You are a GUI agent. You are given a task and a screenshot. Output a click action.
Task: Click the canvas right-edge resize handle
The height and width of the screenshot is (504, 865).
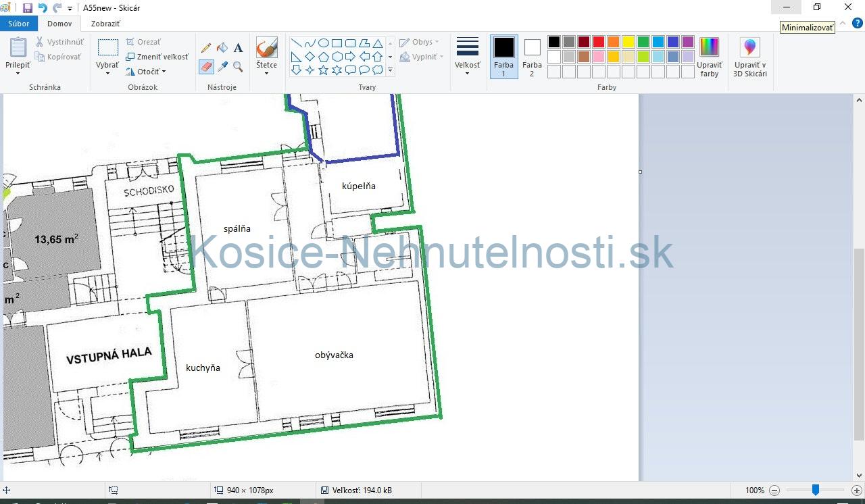[640, 172]
